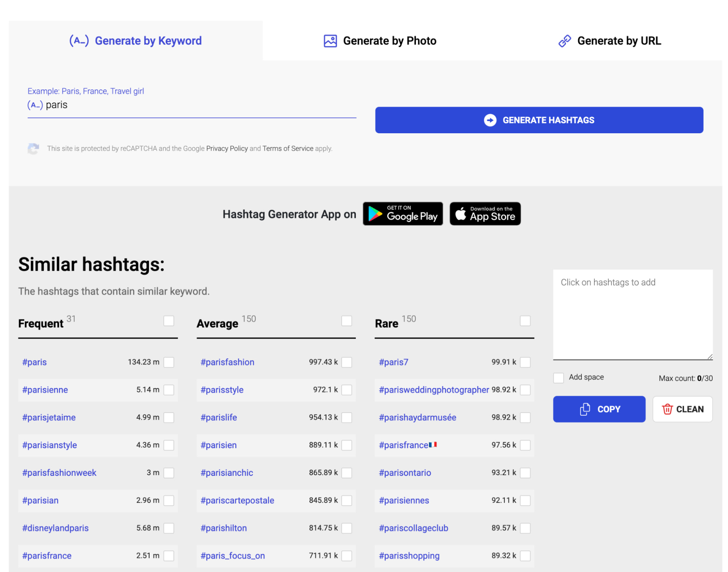Toggle the Add space checkbox
Viewport: 728px width, 572px height.
[558, 377]
